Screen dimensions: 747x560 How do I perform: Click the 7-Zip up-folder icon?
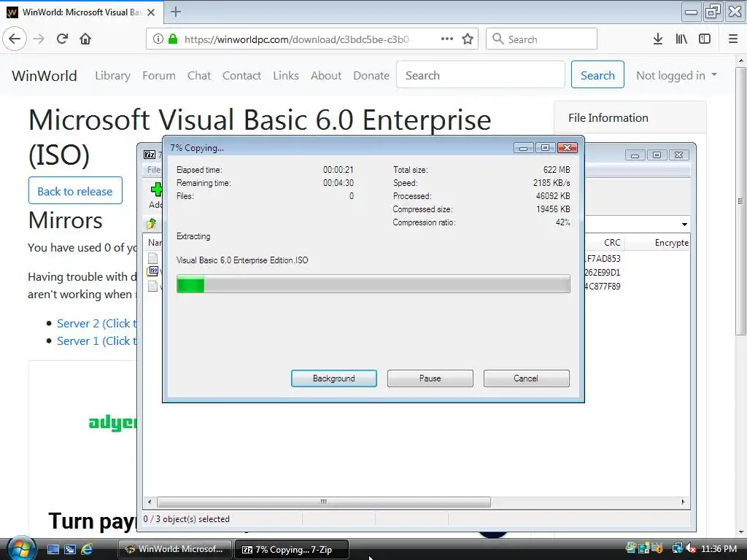point(152,223)
